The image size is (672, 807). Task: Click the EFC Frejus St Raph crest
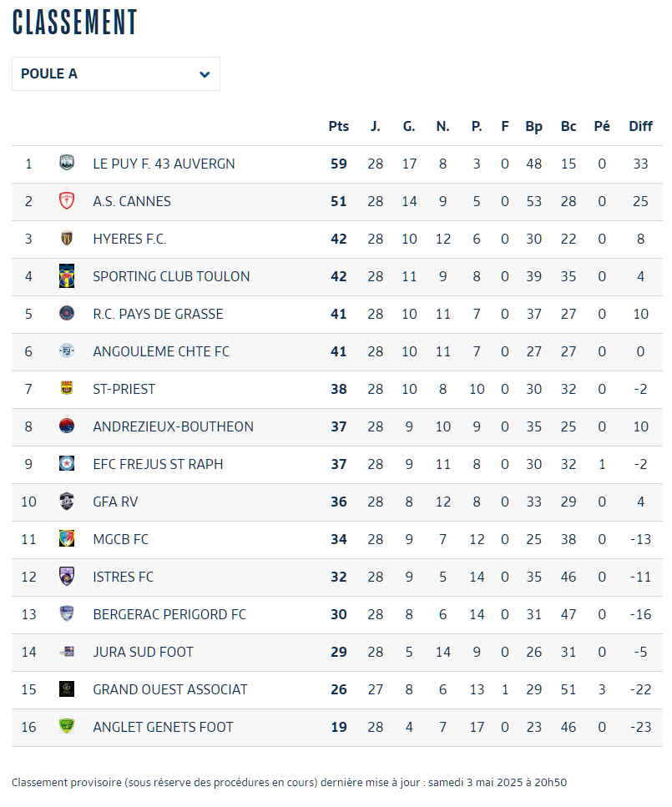[67, 464]
